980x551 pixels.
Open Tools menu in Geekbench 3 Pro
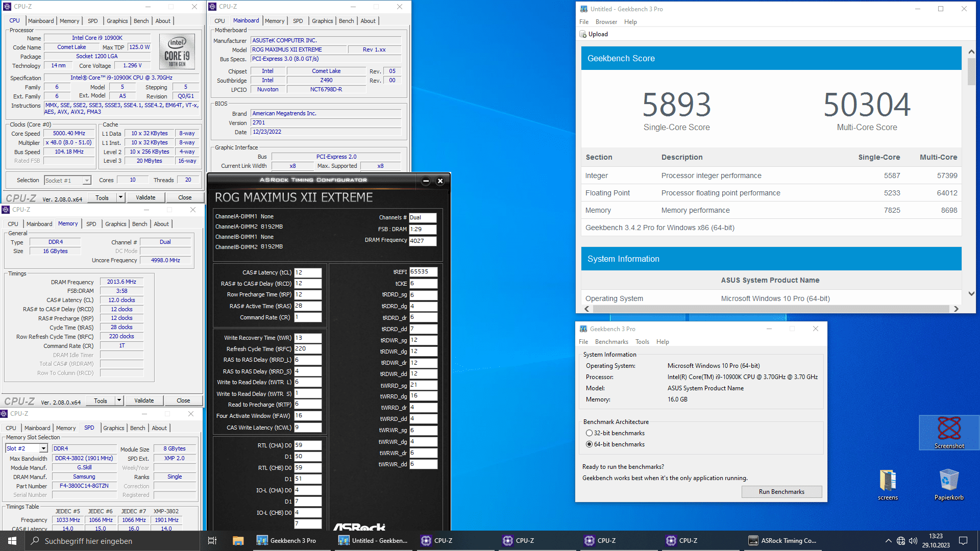642,342
